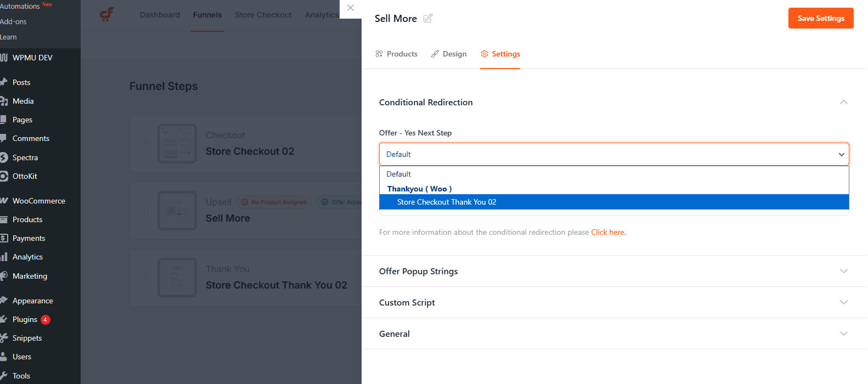Open Learn in the sidebar
868x384 pixels.
pyautogui.click(x=8, y=37)
